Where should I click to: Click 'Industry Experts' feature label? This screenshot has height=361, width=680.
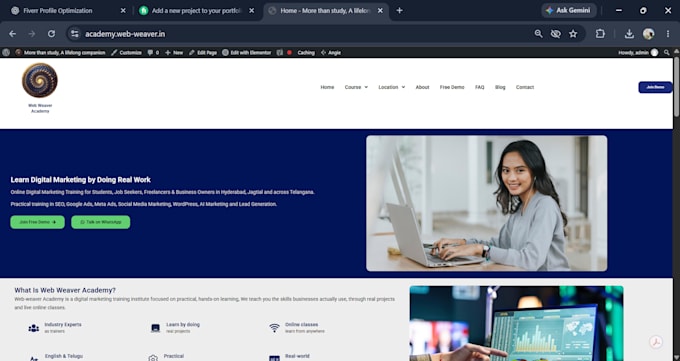click(63, 325)
